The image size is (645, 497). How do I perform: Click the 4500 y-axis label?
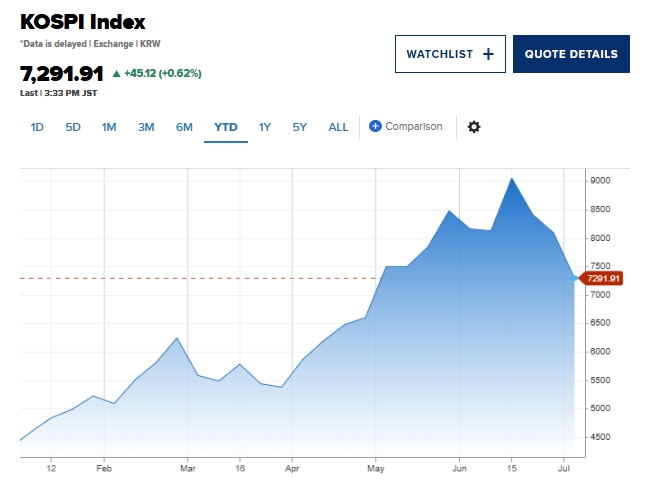pyautogui.click(x=600, y=437)
